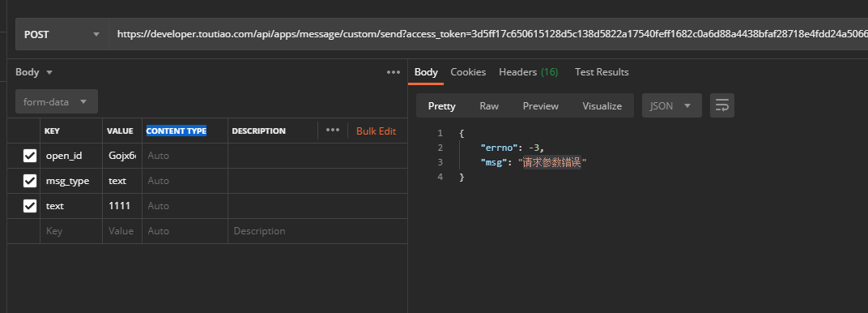The image size is (868, 313).
Task: Click the empty Key input field
Action: click(71, 231)
